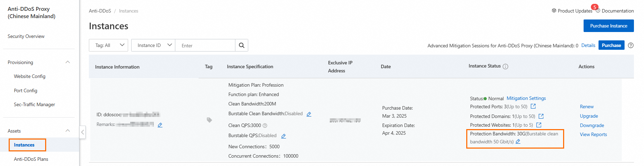Focus the Enter search input field
The image size is (644, 166).
(205, 45)
